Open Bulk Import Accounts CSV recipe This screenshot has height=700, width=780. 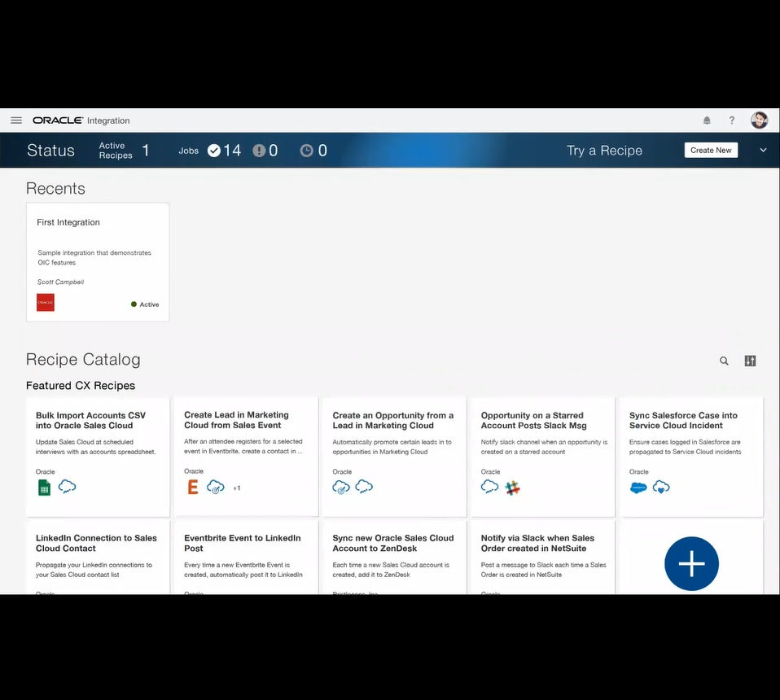(x=98, y=457)
